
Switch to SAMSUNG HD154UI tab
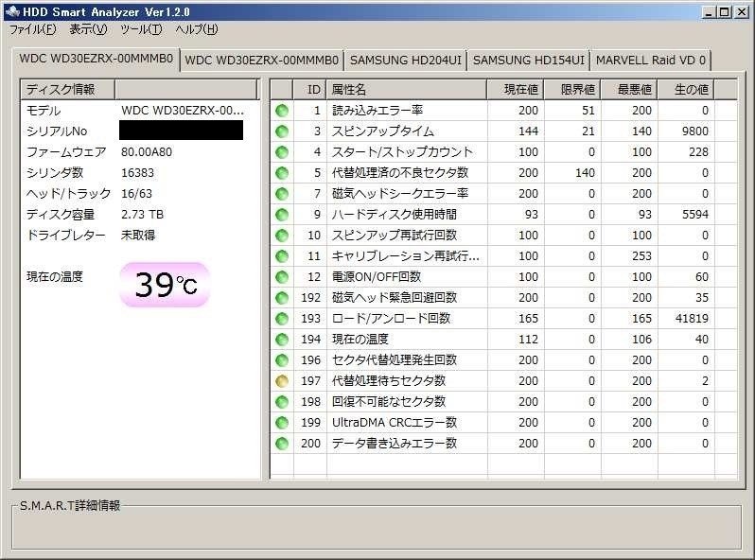tap(529, 61)
